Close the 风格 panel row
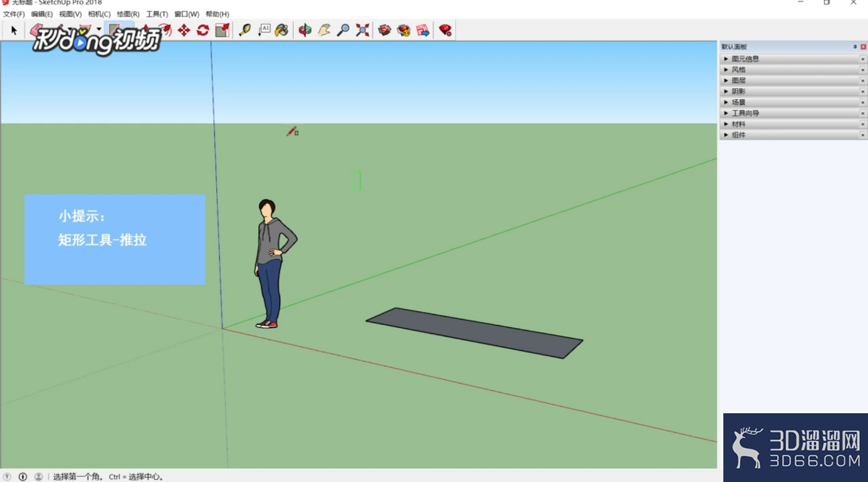Viewport: 868px width, 482px height. [x=863, y=69]
